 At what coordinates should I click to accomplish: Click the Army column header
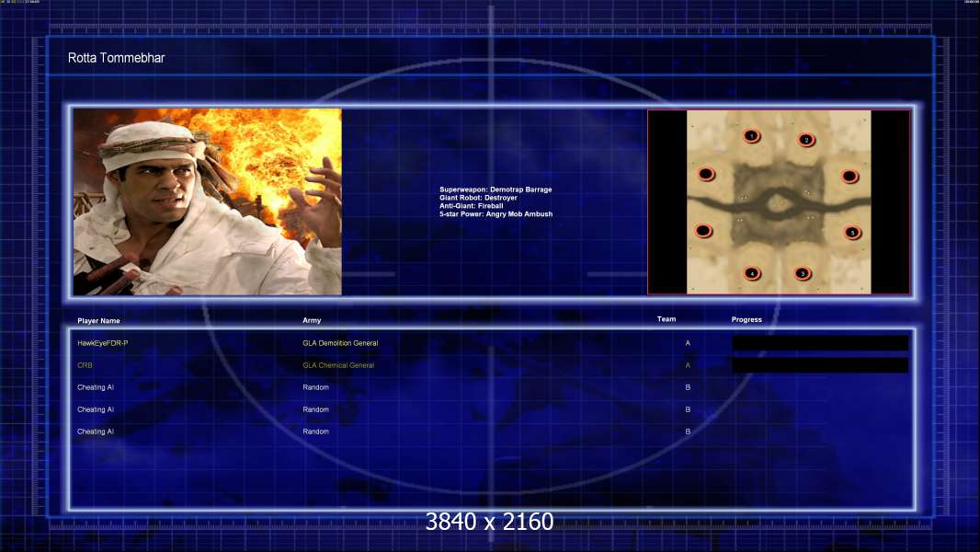tap(312, 320)
